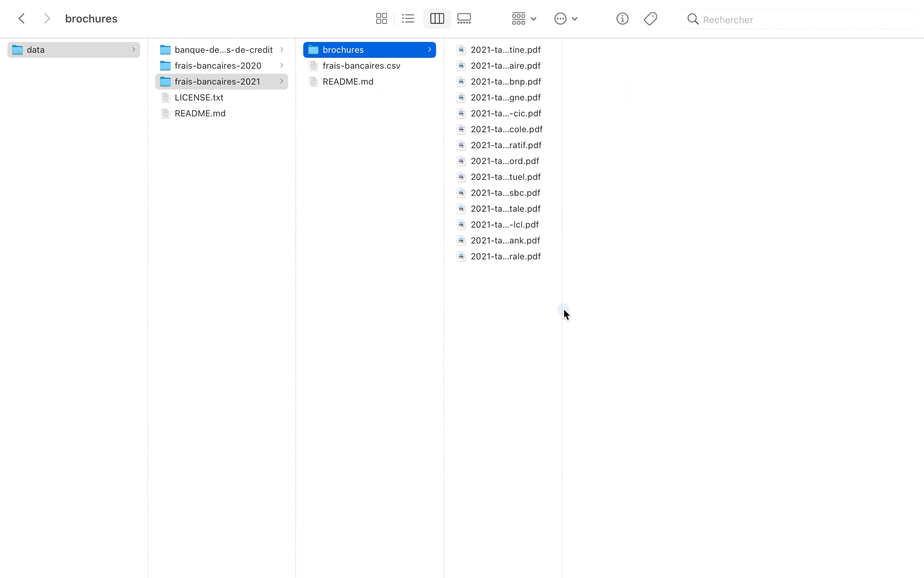Select README.md in frais-bancaires-2021
This screenshot has width=924, height=578.
pos(348,82)
